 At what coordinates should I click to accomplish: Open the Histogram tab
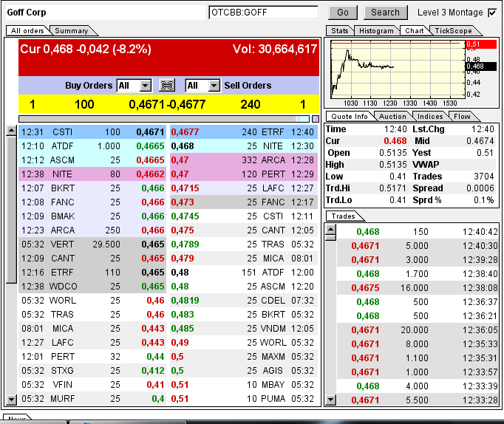pos(376,31)
